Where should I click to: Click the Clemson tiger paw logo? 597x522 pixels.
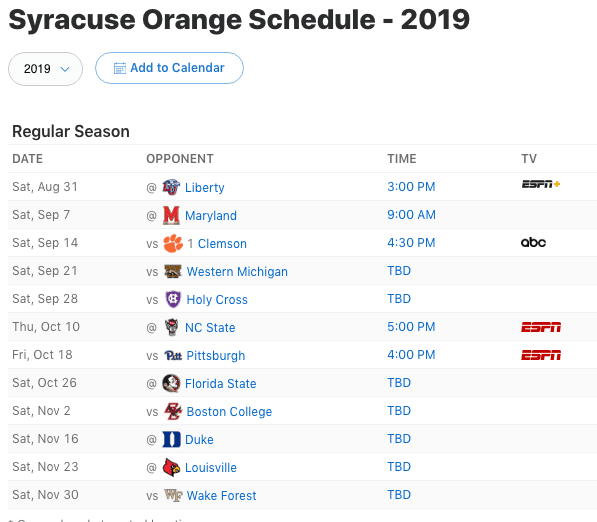(x=173, y=243)
